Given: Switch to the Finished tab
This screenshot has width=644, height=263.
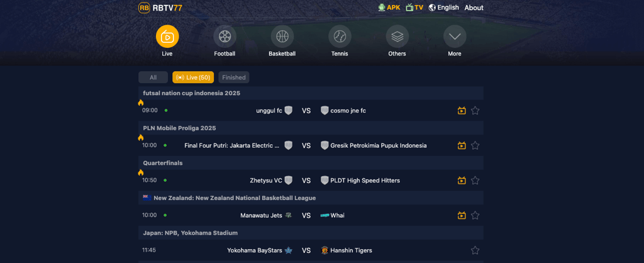Looking at the screenshot, I should pyautogui.click(x=234, y=77).
